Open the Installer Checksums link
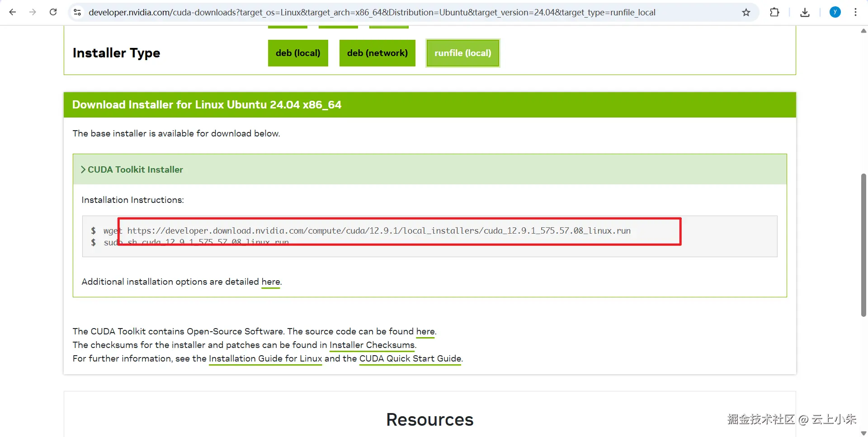Image resolution: width=868 pixels, height=437 pixels. coord(372,345)
